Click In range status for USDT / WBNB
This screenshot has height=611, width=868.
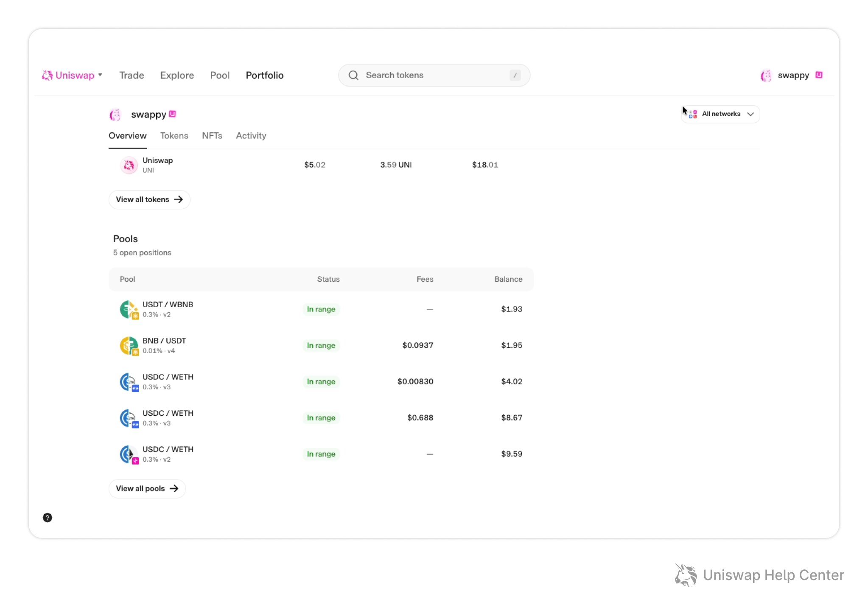point(321,309)
